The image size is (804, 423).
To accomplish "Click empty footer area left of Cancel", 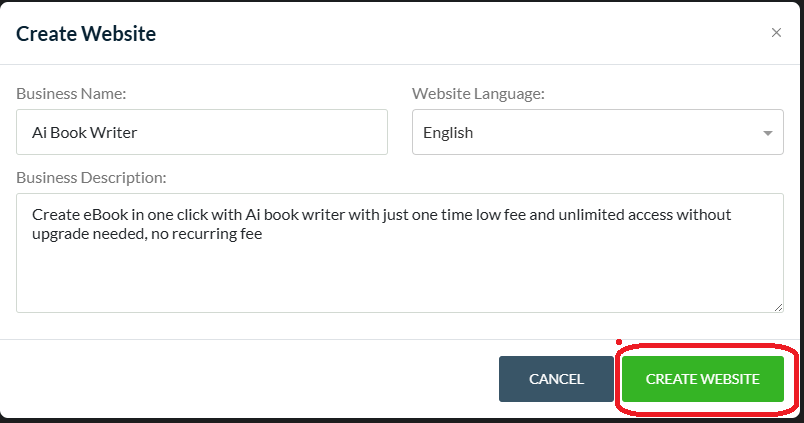I will tap(250, 380).
